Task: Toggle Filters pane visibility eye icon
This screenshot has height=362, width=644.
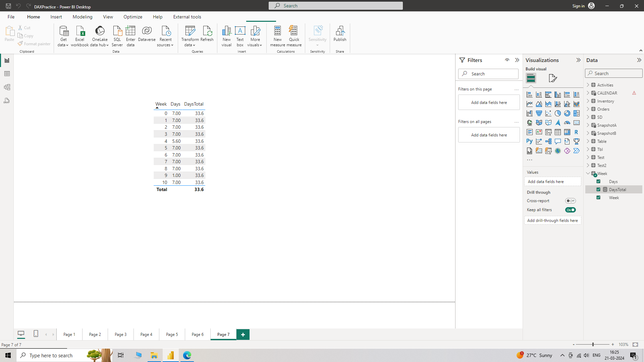Action: pos(507,60)
